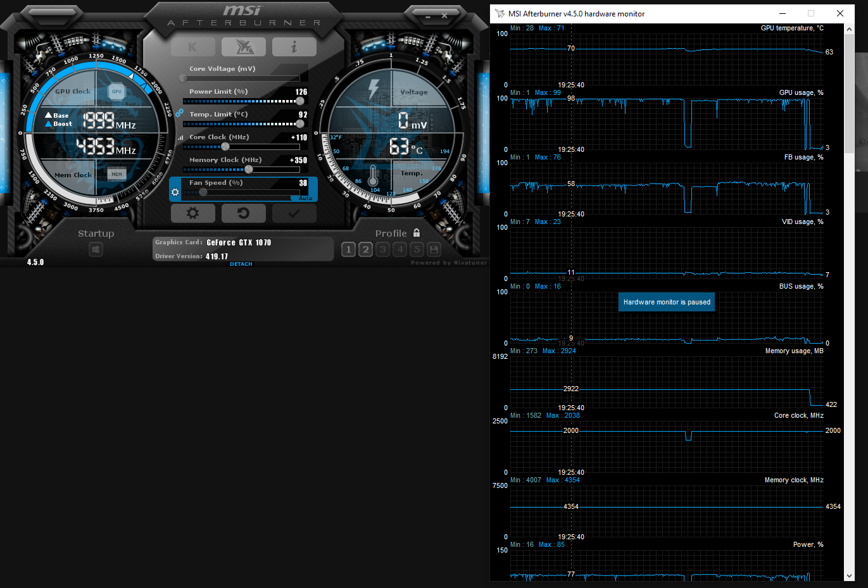Click the Core Clock offset value +110

coord(299,137)
